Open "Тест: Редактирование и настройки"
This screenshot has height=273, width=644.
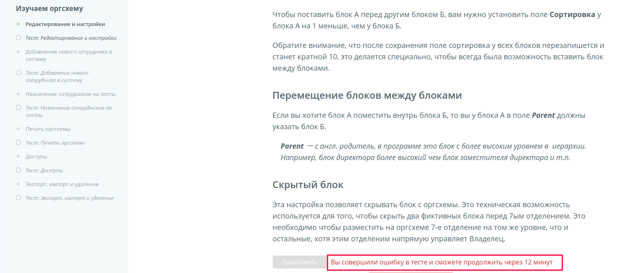coord(71,38)
